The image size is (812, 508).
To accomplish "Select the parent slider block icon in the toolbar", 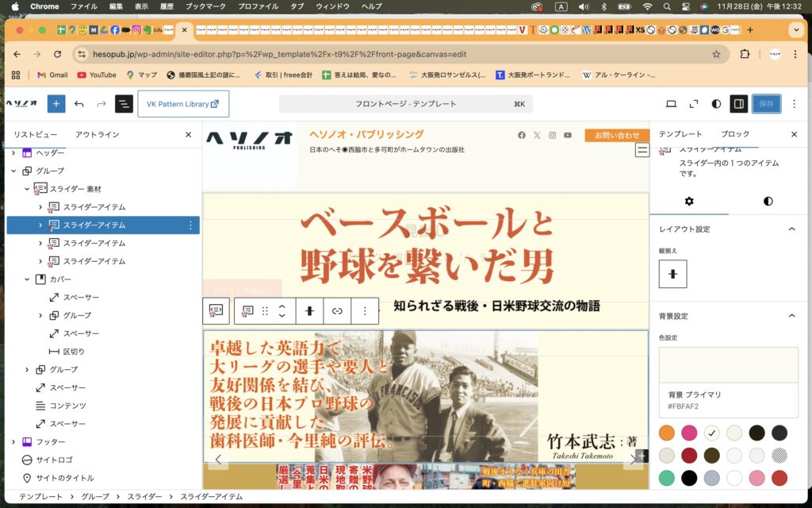I will coord(215,311).
